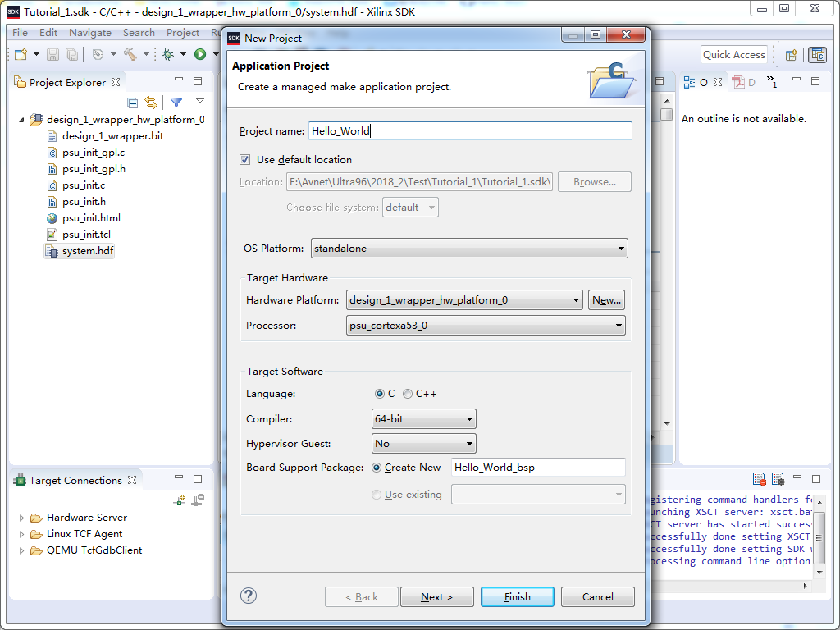Toggle Use default location checkbox
840x630 pixels.
(244, 160)
